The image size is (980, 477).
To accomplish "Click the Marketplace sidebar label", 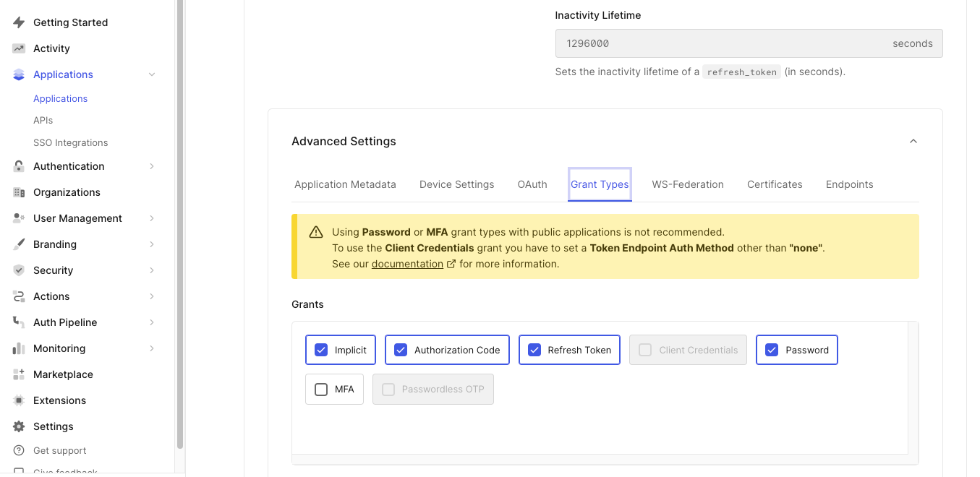I will click(63, 374).
